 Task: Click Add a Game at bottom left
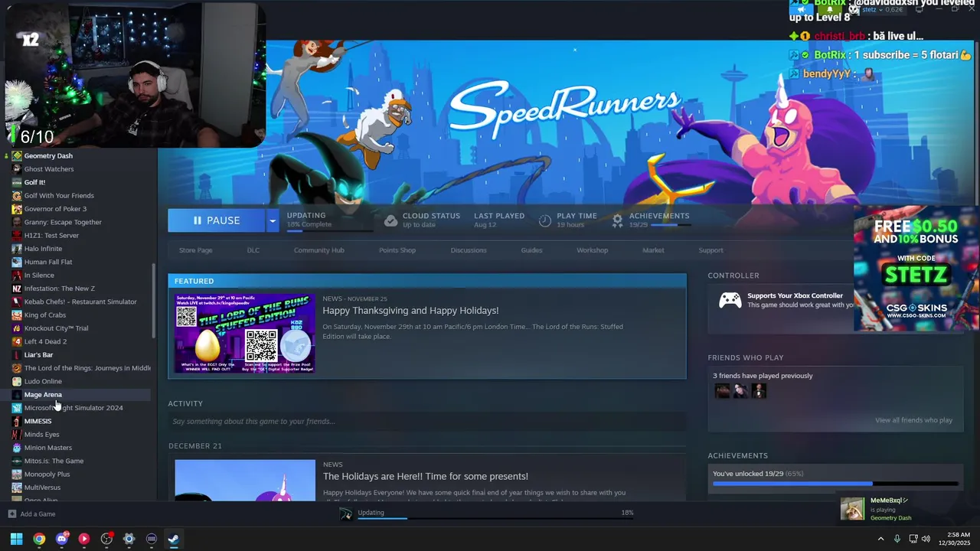31,514
